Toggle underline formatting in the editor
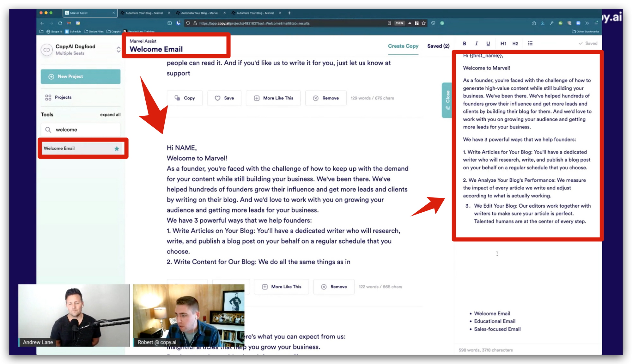 click(x=488, y=44)
